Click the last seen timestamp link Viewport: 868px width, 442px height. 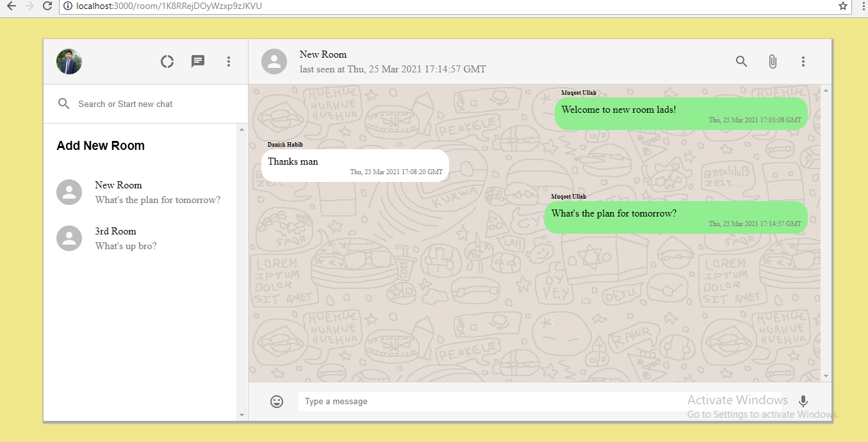point(394,69)
